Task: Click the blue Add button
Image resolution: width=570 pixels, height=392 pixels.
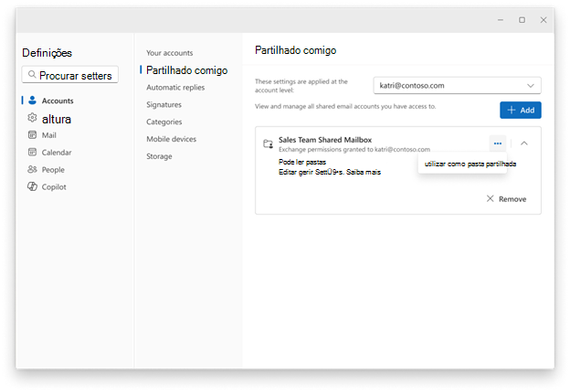Action: (x=520, y=111)
